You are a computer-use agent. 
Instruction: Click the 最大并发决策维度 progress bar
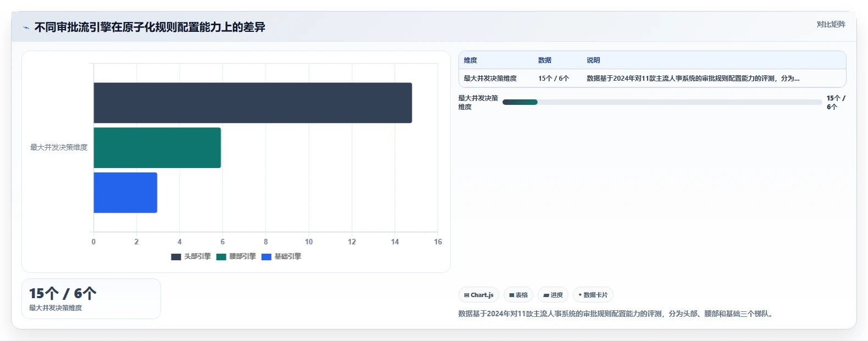tap(662, 102)
